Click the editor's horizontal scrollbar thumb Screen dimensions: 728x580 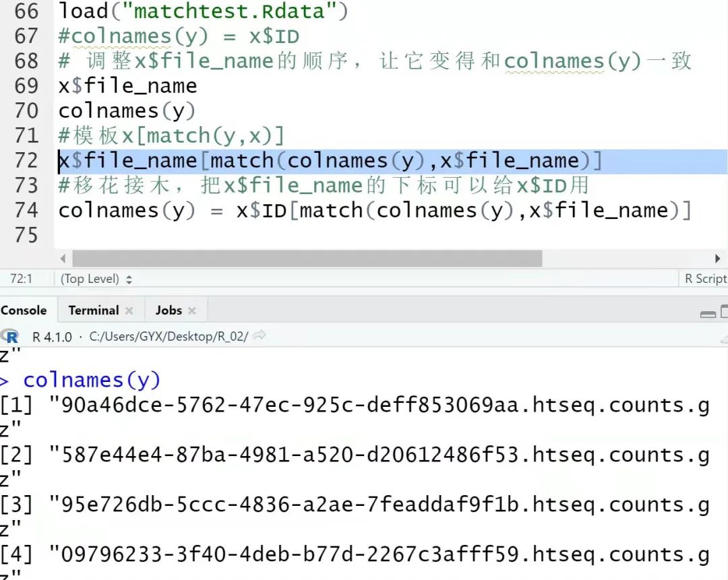307,258
